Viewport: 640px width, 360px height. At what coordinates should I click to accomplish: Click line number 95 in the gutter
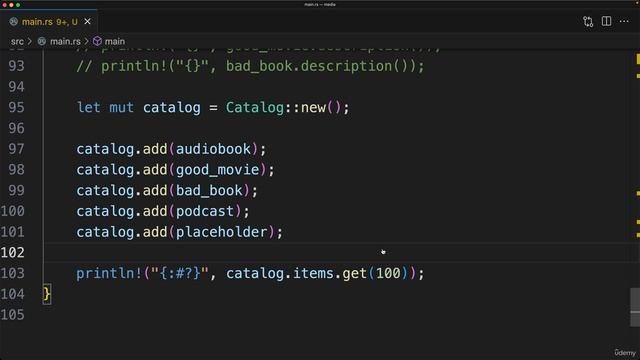click(16, 108)
